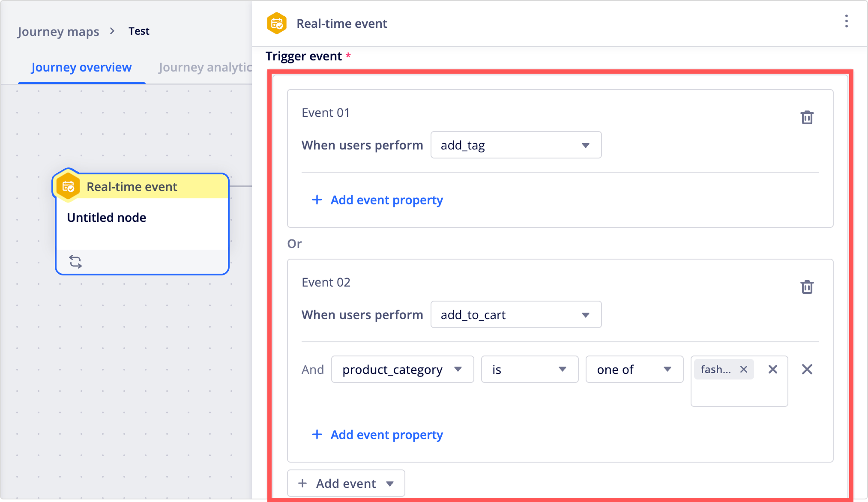Viewport: 868px width, 502px height.
Task: Click Real-time event panel header icon
Action: (x=277, y=23)
